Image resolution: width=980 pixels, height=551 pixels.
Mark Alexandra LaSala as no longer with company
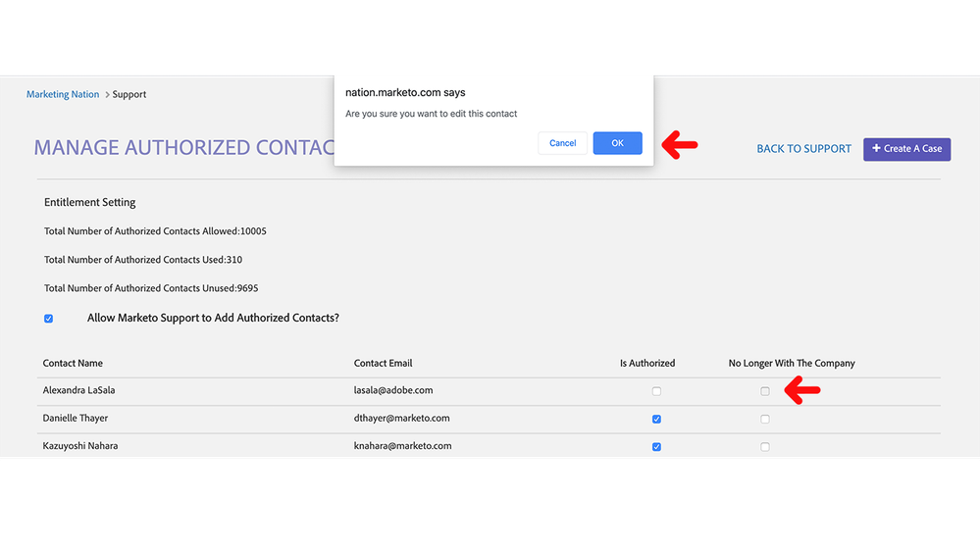pos(765,391)
